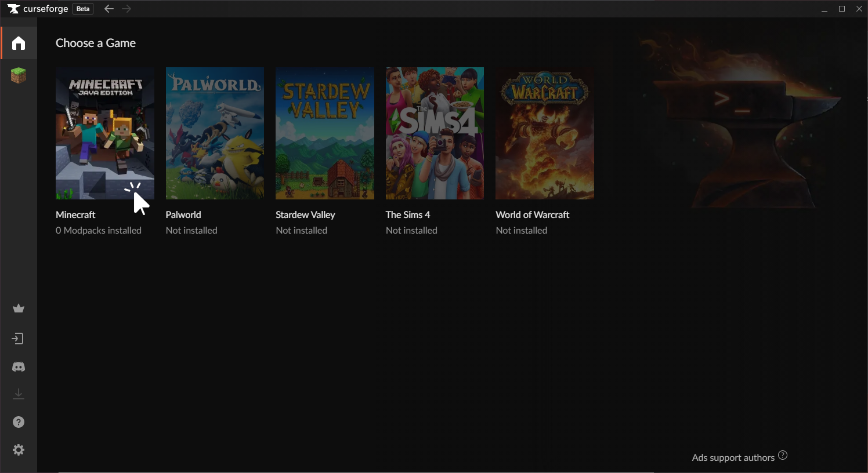868x473 pixels.
Task: Click the curseforge logo in title bar
Action: click(38, 9)
